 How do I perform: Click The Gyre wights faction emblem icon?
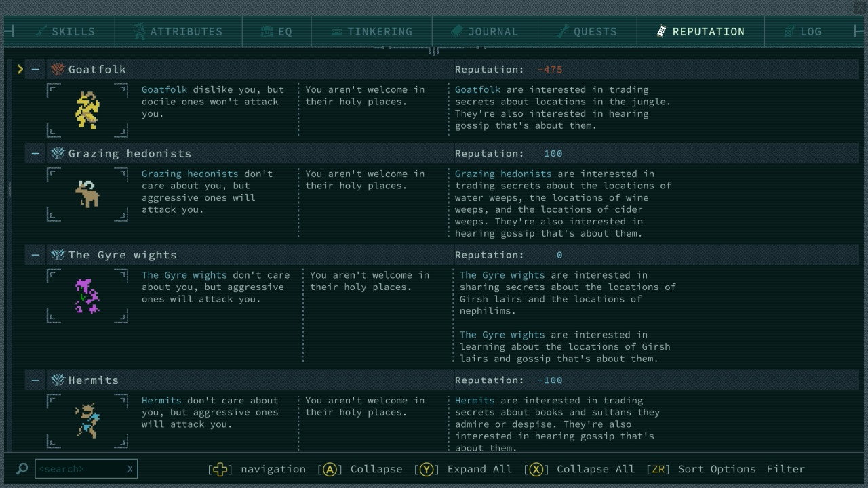point(58,255)
